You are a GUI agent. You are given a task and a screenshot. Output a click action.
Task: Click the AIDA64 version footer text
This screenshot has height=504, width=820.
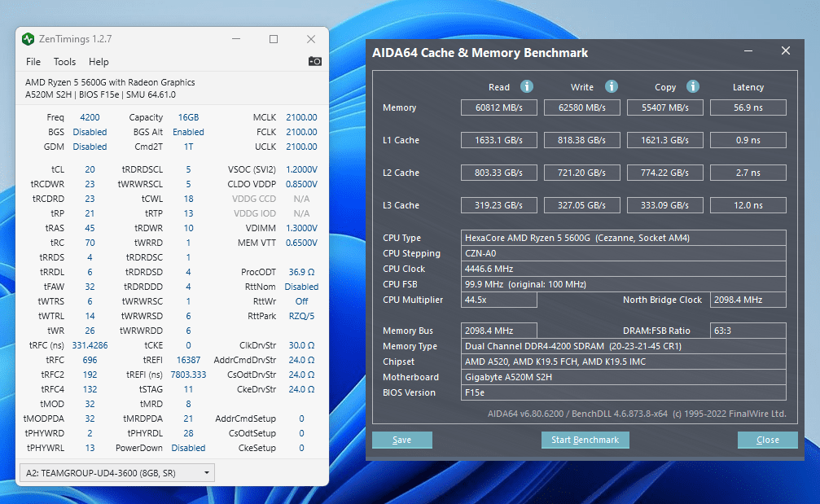click(637, 414)
